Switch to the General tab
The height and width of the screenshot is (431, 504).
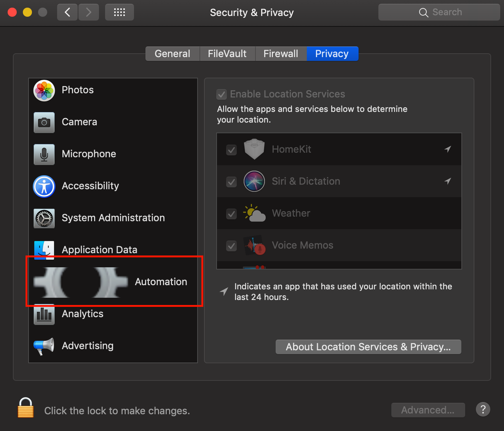(172, 54)
